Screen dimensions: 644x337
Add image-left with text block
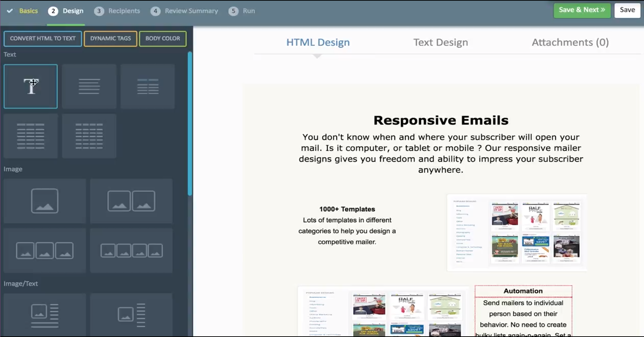click(45, 315)
